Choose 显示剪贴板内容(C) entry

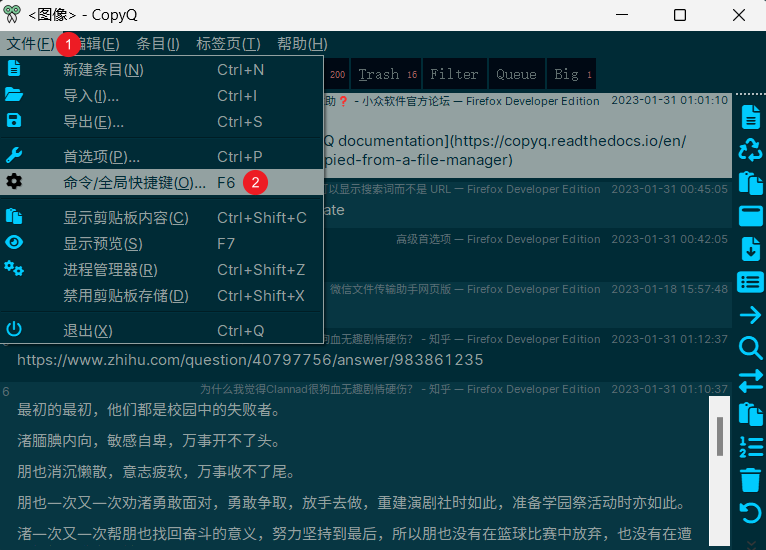(162, 217)
